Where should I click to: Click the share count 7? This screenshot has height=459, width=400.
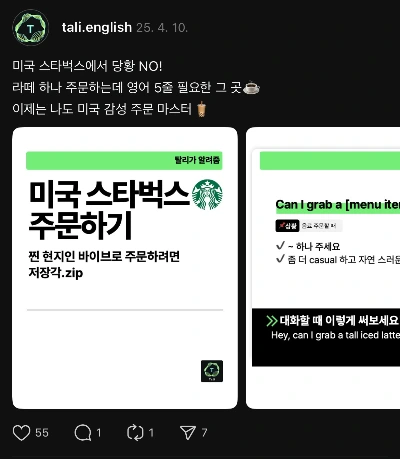pos(204,433)
